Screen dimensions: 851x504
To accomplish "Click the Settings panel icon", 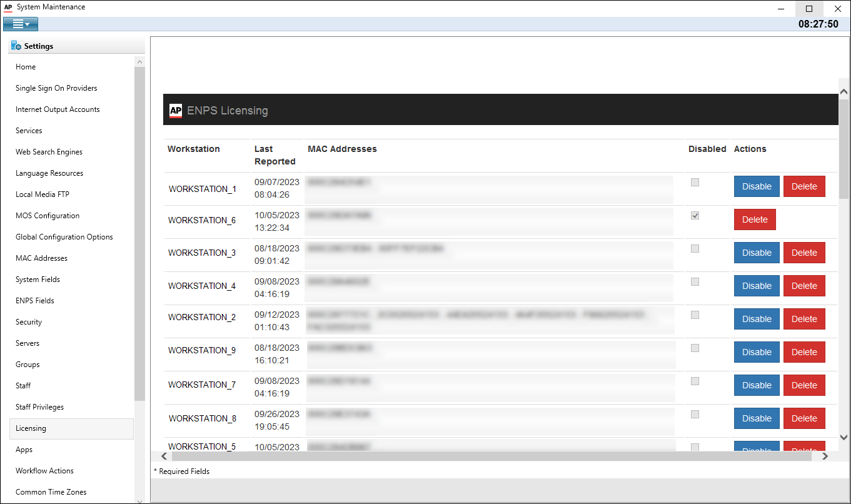I will point(16,46).
